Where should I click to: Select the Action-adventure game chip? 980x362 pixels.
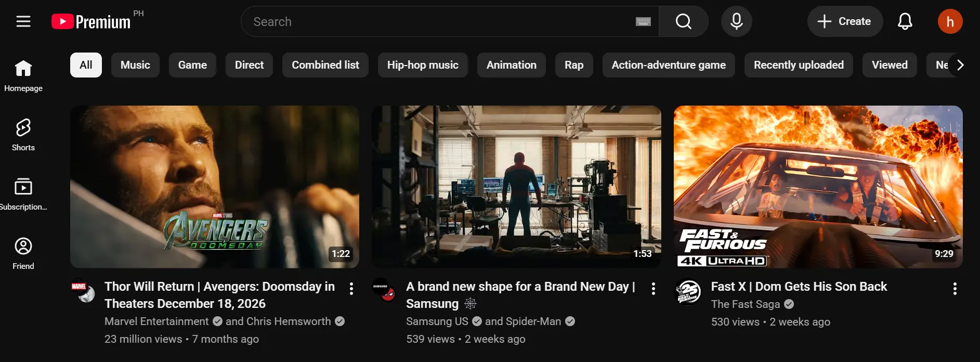[x=669, y=65]
